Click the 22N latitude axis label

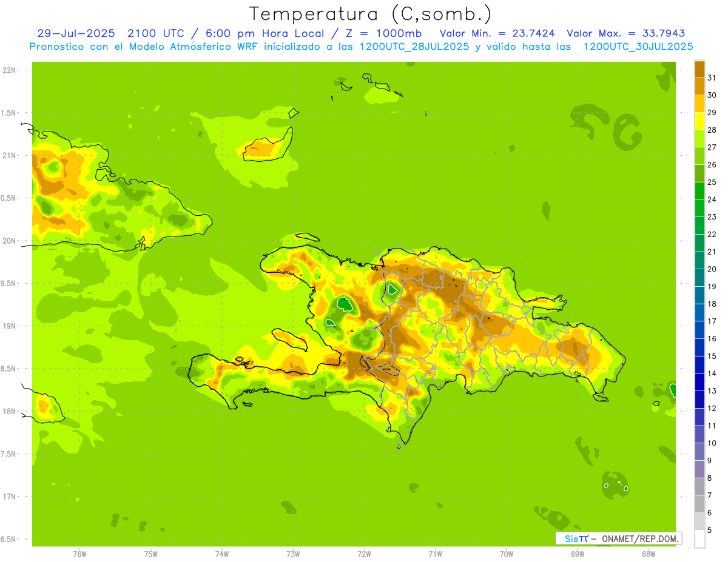pyautogui.click(x=8, y=70)
